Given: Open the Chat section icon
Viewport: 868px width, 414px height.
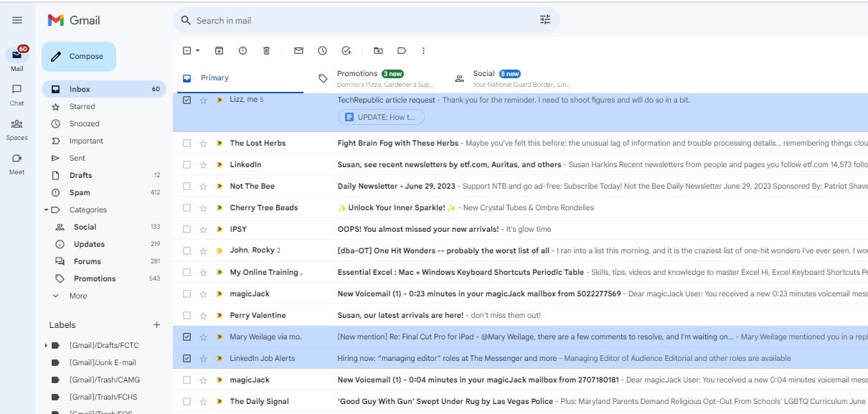Looking at the screenshot, I should pos(17,89).
